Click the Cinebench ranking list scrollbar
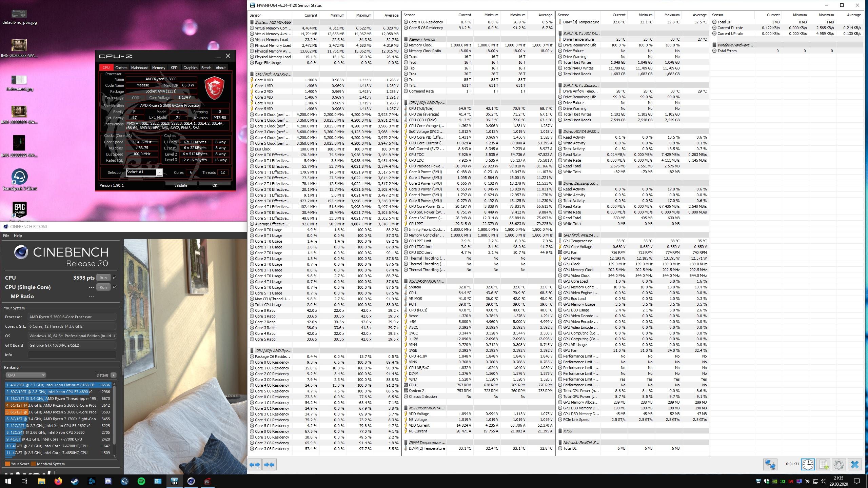This screenshot has width=868, height=488. [x=114, y=415]
